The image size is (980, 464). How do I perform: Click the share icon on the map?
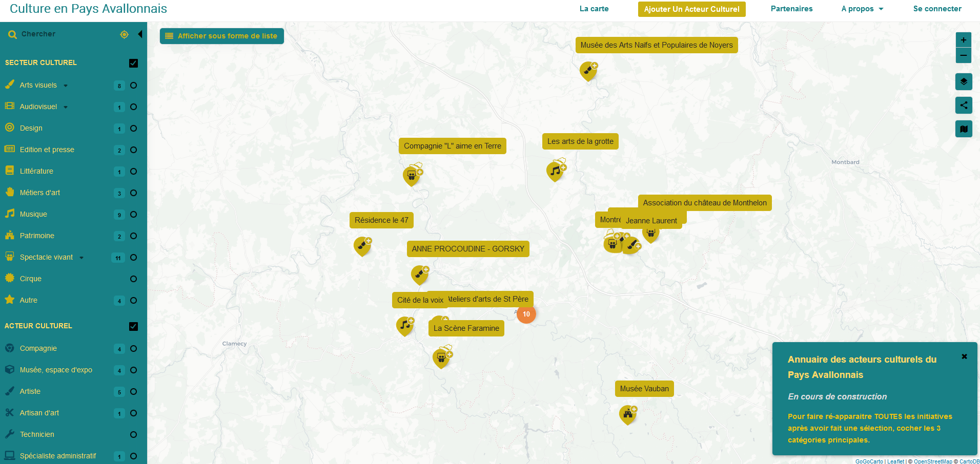pos(964,106)
